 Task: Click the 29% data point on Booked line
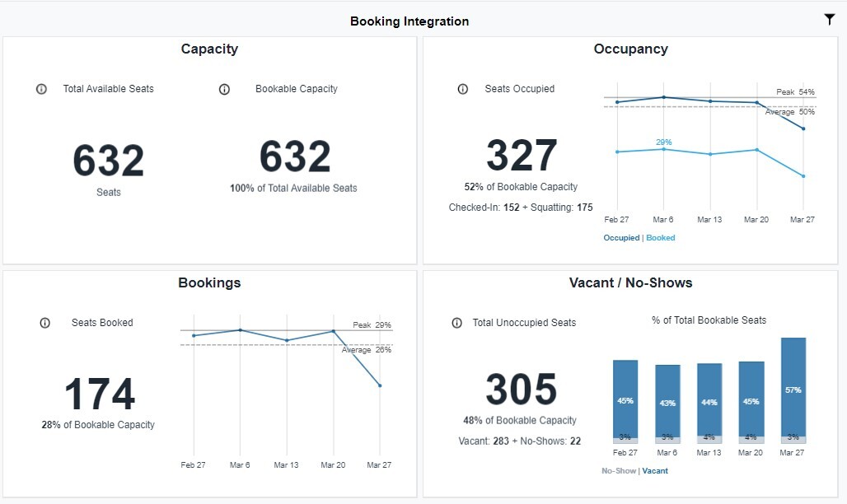click(x=663, y=149)
